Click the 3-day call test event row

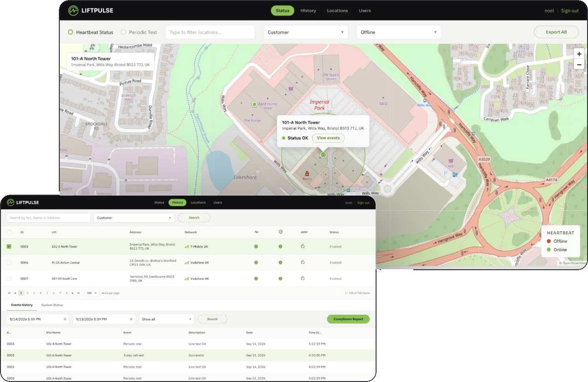click(188, 355)
